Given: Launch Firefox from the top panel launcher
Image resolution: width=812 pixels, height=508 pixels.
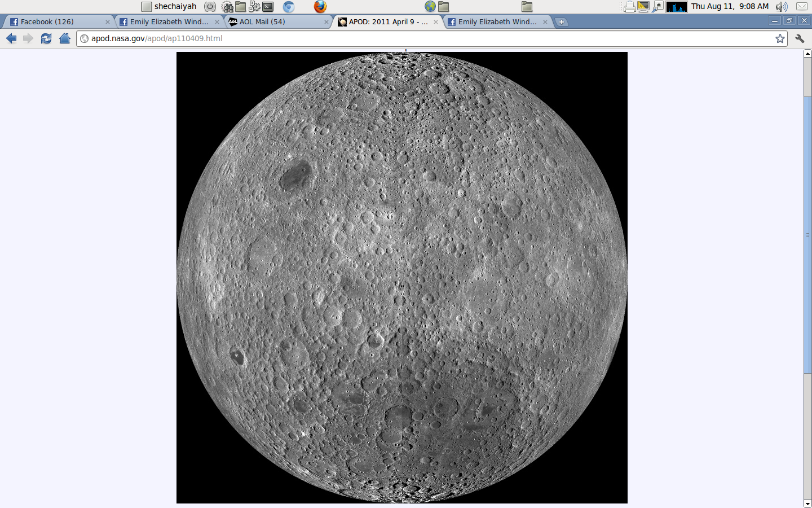Looking at the screenshot, I should coord(320,7).
